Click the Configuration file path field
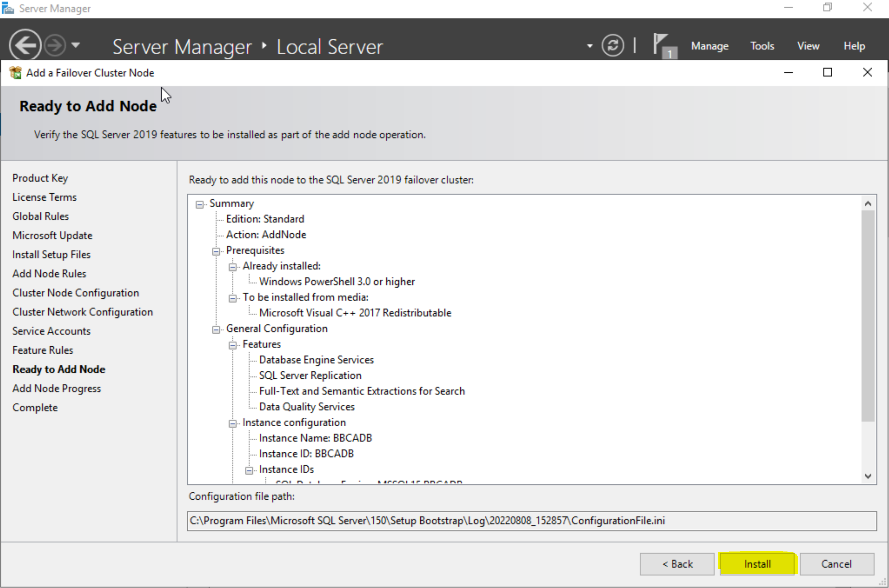The height and width of the screenshot is (588, 889). [x=532, y=521]
